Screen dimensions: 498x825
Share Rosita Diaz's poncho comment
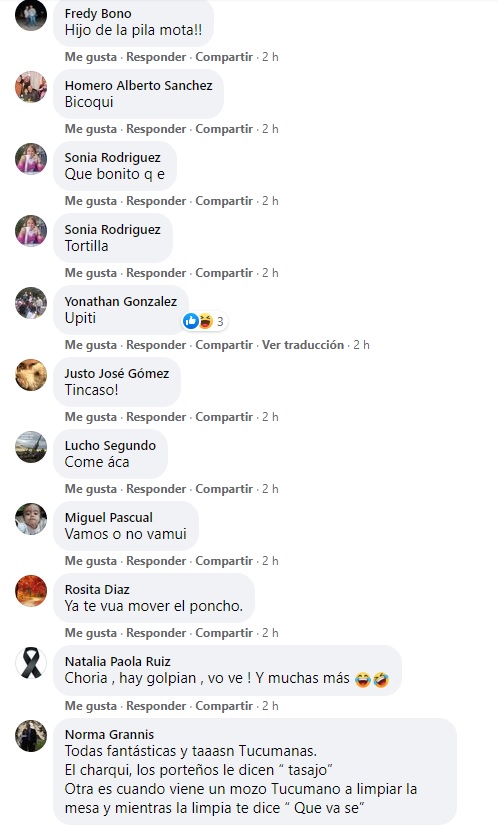[x=224, y=633]
